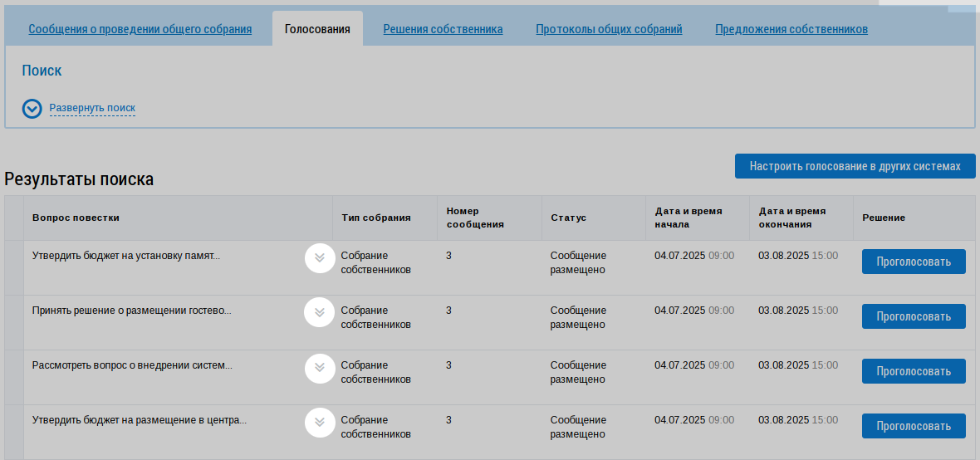Expand details for "Рассмотреть вопрос о внедрении" row
This screenshot has width=980, height=460.
[319, 368]
